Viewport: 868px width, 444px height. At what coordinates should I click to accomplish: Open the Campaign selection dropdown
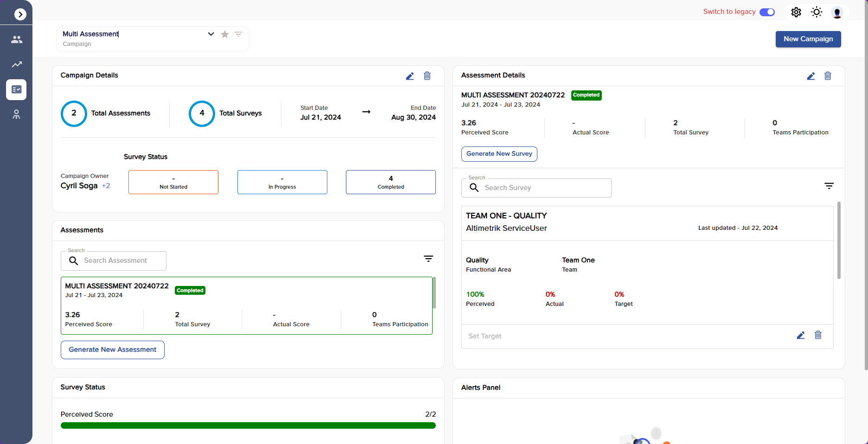[x=211, y=34]
